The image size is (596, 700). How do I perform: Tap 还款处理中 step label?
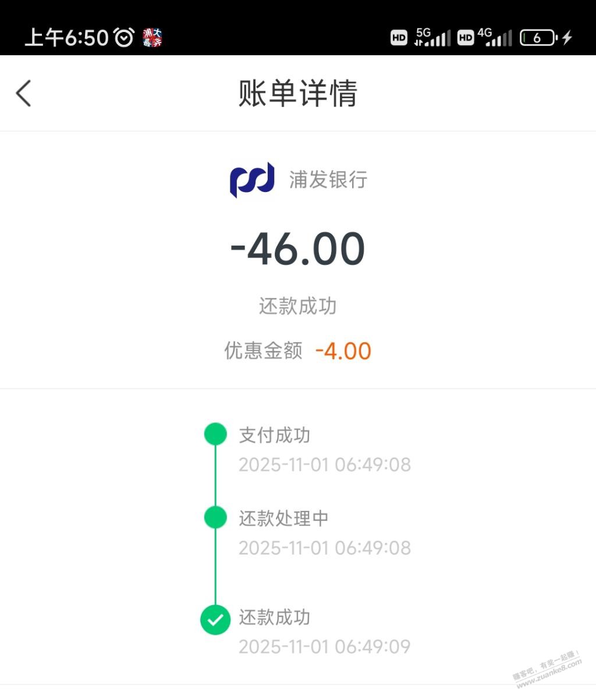[283, 518]
